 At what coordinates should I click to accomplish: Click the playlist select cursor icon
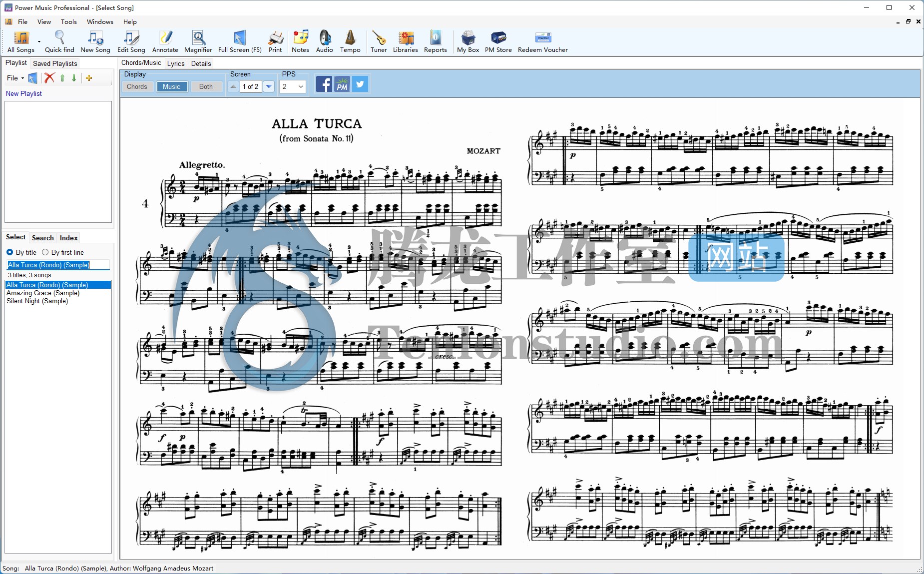click(x=32, y=78)
